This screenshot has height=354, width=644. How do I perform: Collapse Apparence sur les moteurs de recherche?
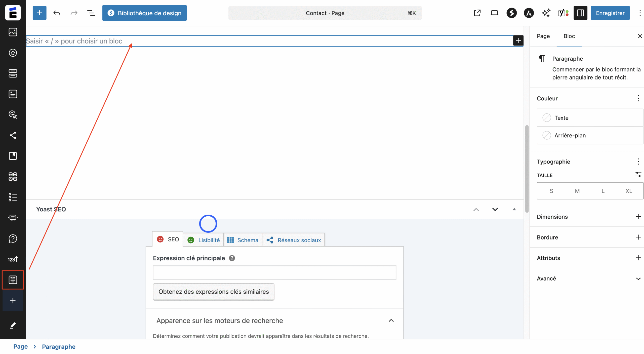coord(391,321)
